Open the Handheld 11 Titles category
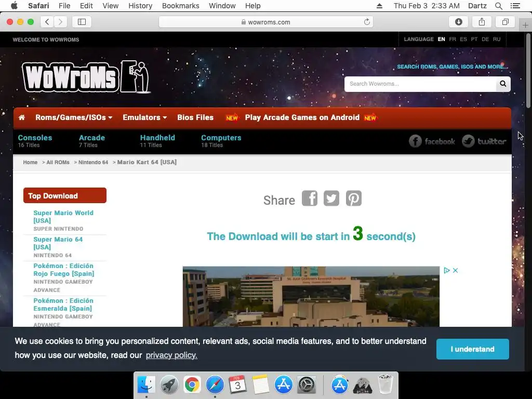The height and width of the screenshot is (399, 532). [x=157, y=141]
